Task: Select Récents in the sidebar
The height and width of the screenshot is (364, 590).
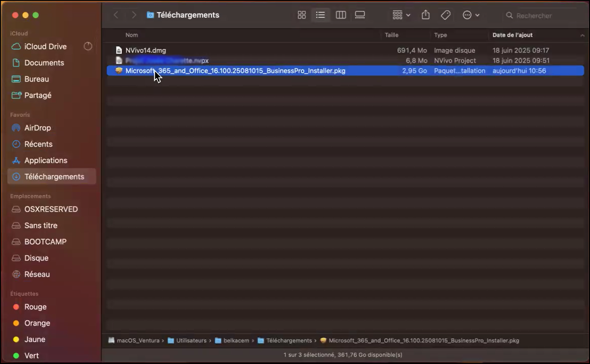Action: click(38, 144)
